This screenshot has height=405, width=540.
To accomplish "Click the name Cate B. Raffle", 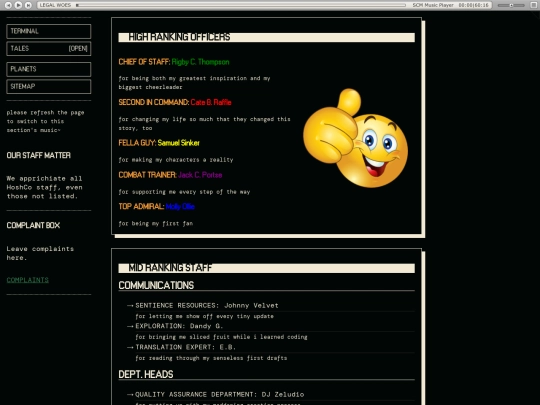I will point(211,102).
